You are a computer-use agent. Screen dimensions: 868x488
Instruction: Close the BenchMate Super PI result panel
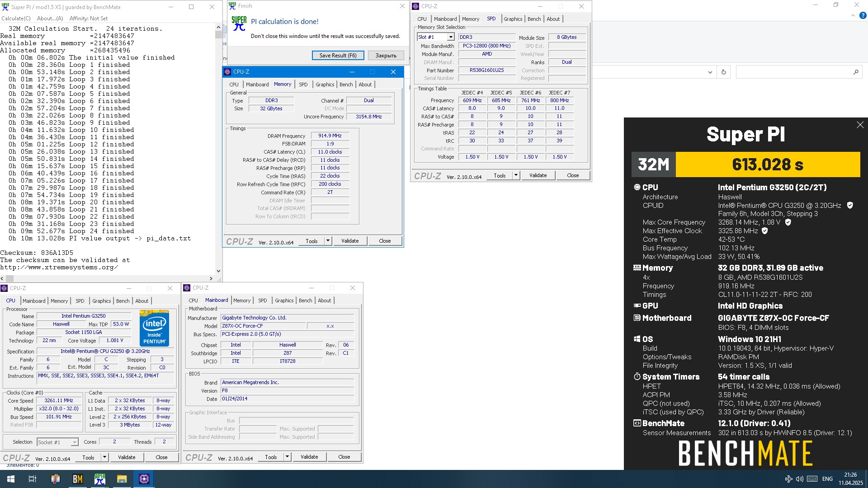860,125
